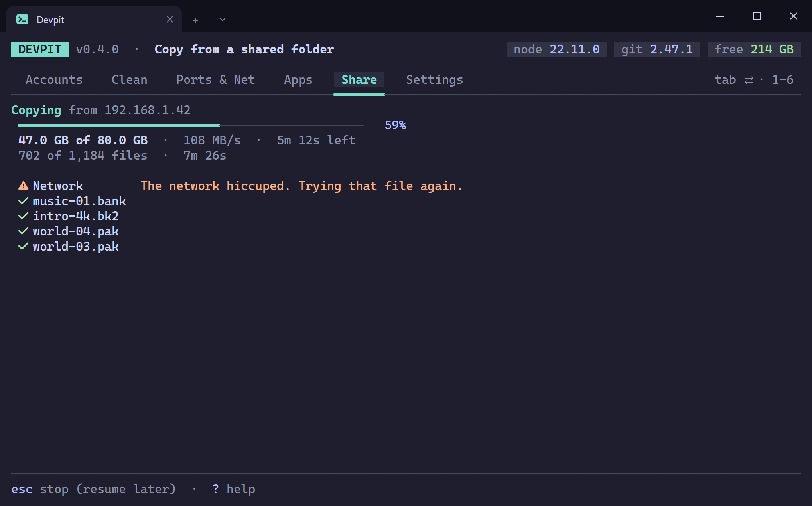The width and height of the screenshot is (812, 506).
Task: Click the Copy from a shared folder title
Action: (244, 49)
